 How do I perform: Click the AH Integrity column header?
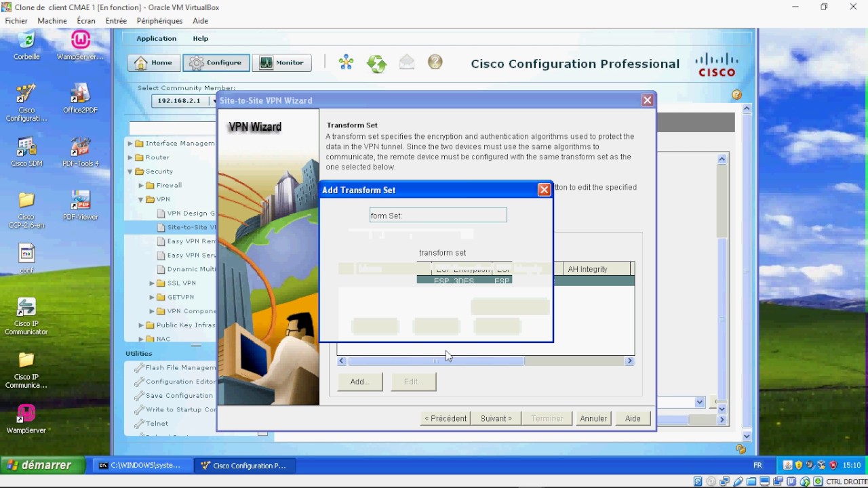[x=597, y=269]
